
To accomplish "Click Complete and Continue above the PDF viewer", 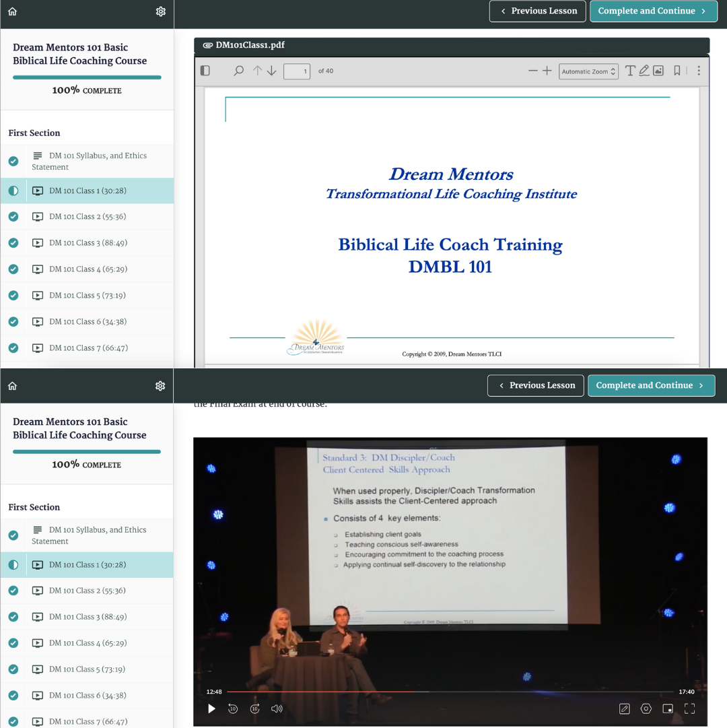I will [x=654, y=11].
